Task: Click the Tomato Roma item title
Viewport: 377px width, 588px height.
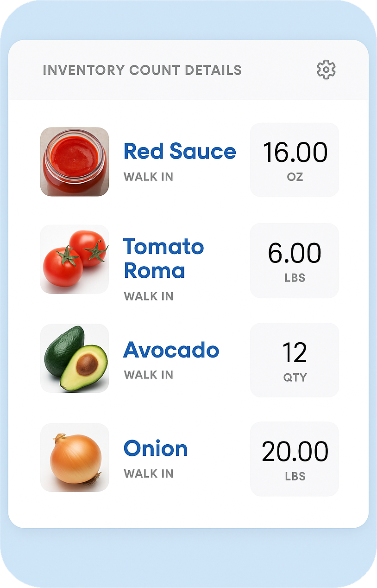Action: [163, 258]
